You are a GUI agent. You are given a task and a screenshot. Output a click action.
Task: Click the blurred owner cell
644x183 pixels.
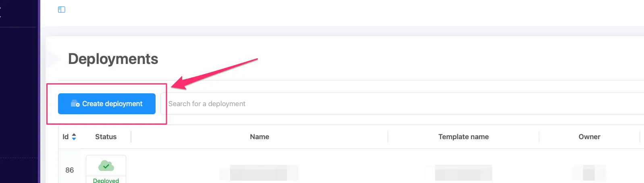point(589,173)
